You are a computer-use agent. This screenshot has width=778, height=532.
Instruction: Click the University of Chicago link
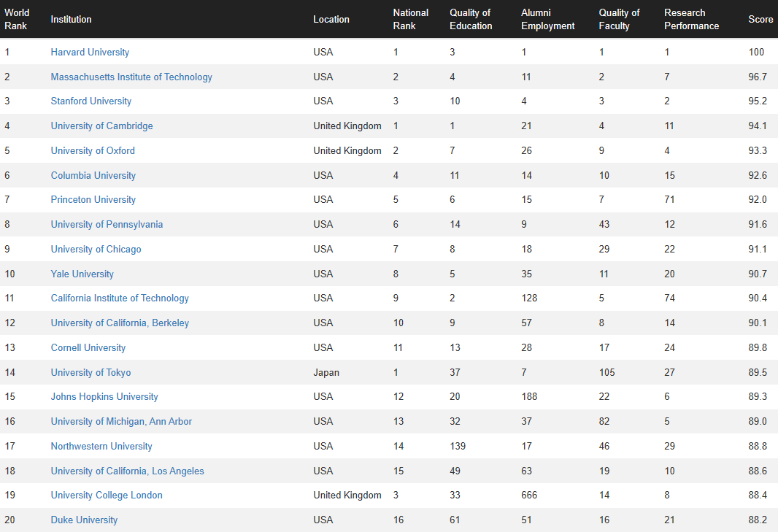pos(96,249)
